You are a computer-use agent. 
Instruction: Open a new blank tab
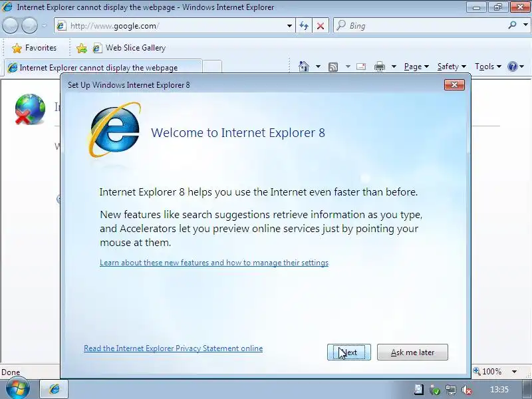tap(212, 66)
